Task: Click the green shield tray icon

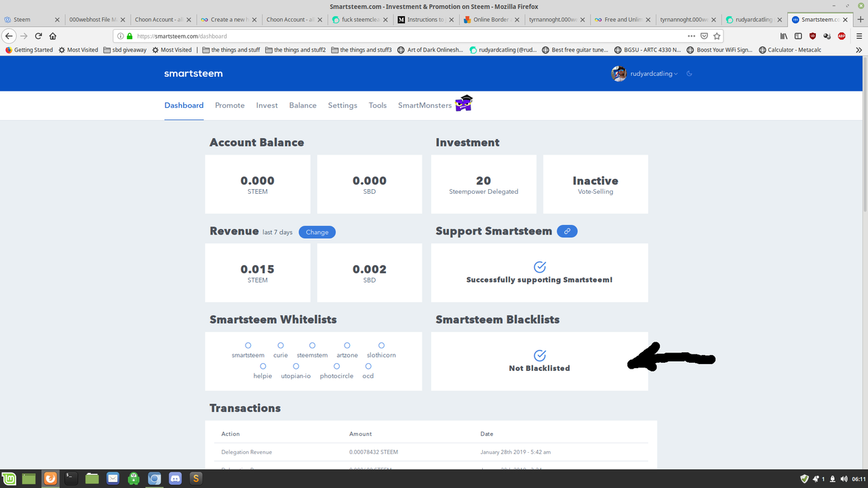Action: point(804,479)
